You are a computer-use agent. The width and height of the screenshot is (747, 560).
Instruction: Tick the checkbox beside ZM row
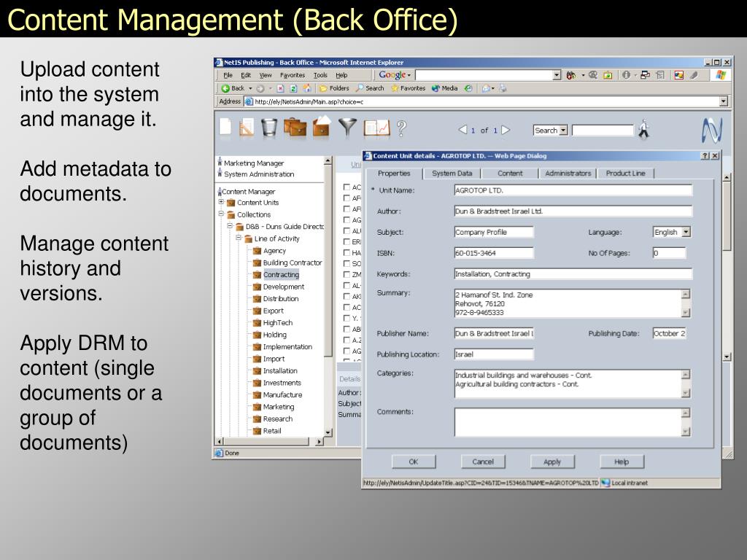coord(347,274)
